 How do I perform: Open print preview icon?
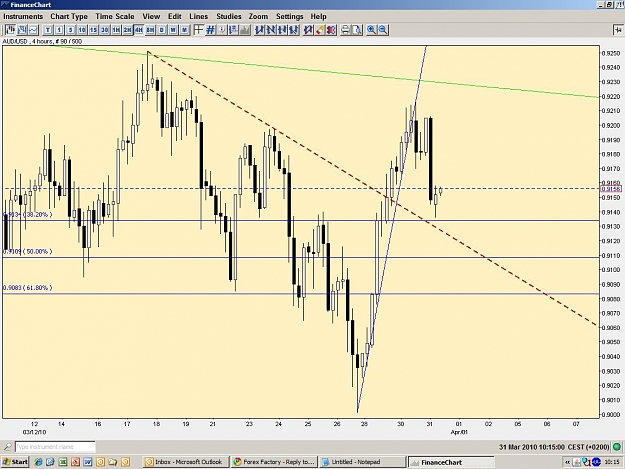(357, 30)
